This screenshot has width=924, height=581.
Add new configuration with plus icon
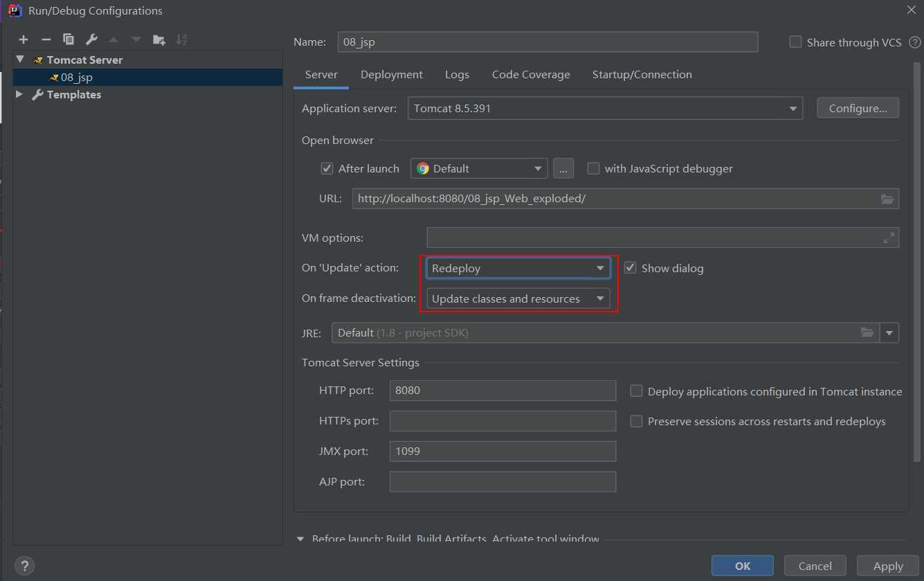(24, 39)
